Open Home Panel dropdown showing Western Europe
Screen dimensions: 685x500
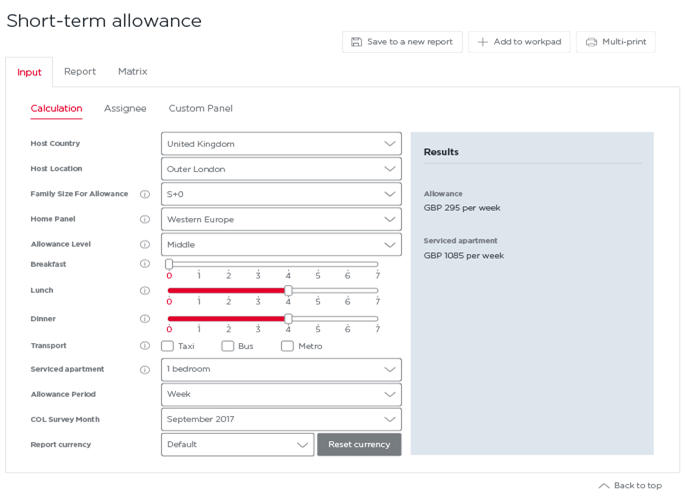(x=281, y=219)
